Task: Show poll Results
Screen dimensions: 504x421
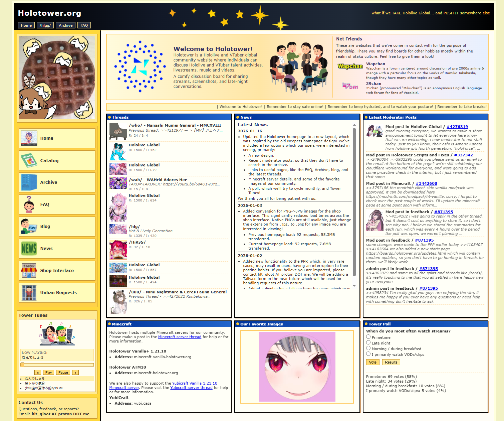Action: pyautogui.click(x=391, y=362)
